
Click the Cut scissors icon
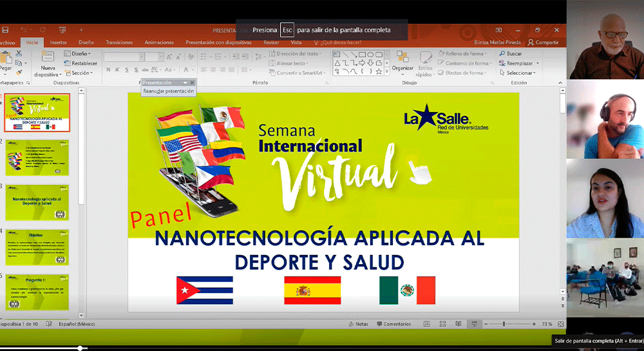click(19, 54)
